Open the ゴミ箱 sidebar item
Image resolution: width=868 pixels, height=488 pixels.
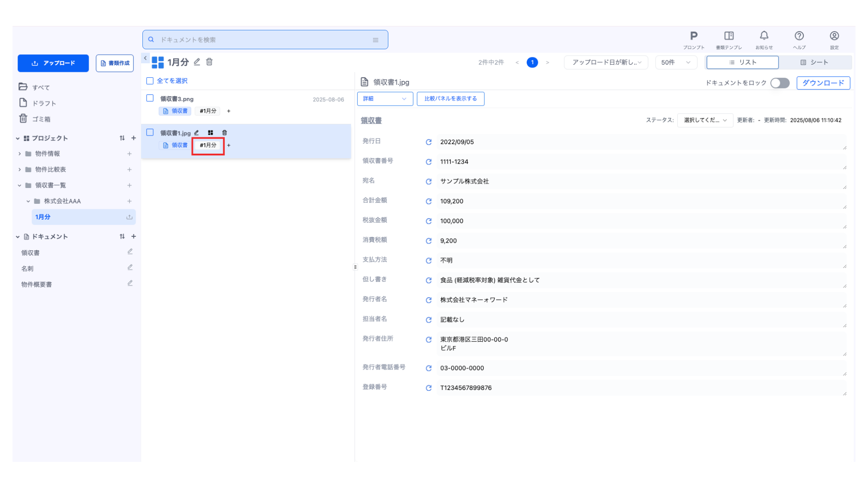41,119
